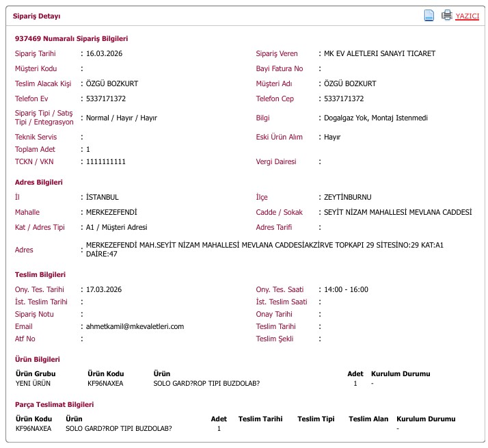Image resolution: width=488 pixels, height=448 pixels.
Task: Open the YAZICI print link
Action: (x=467, y=16)
